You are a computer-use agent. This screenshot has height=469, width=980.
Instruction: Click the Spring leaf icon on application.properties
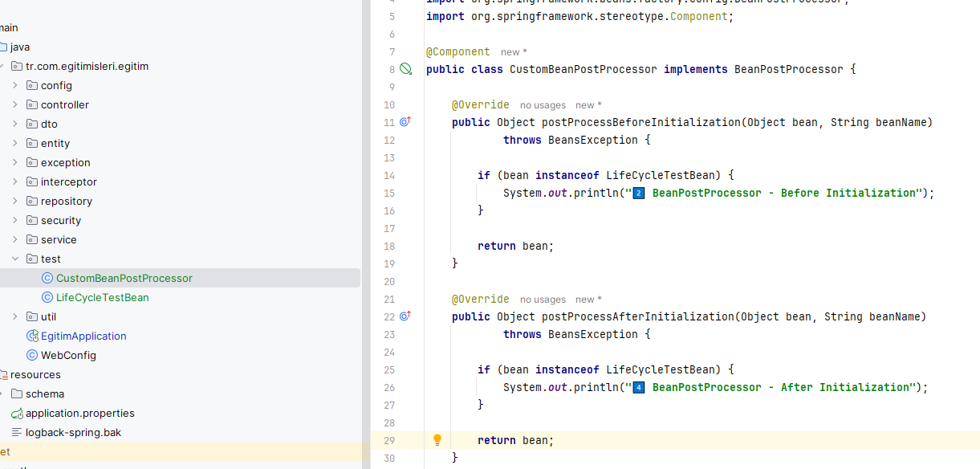click(17, 413)
